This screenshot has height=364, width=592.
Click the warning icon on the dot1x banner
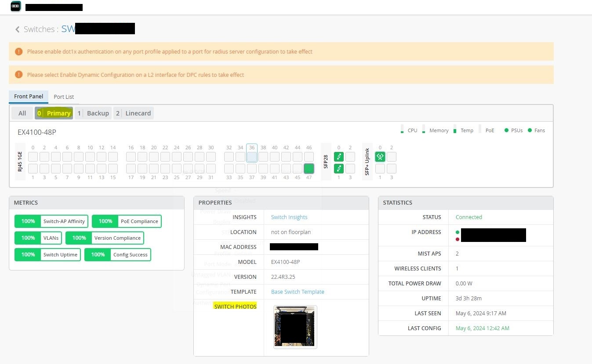[x=18, y=51]
